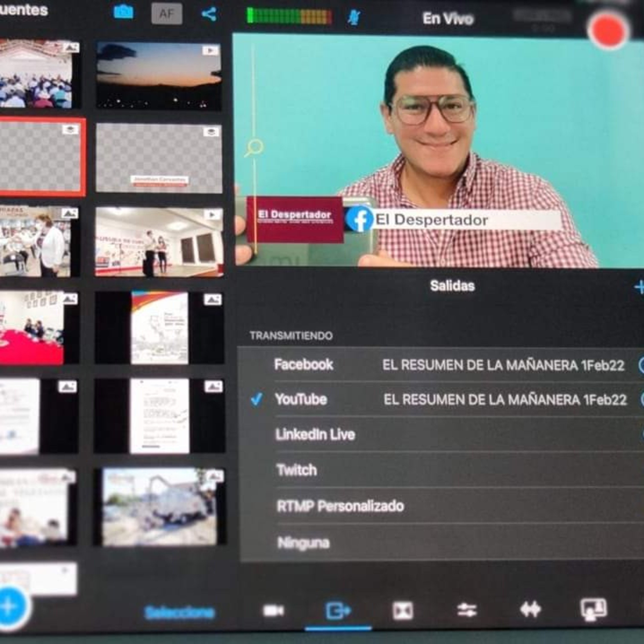644x644 pixels.
Task: Click the 'Salidas' panel header
Action: coord(452,286)
